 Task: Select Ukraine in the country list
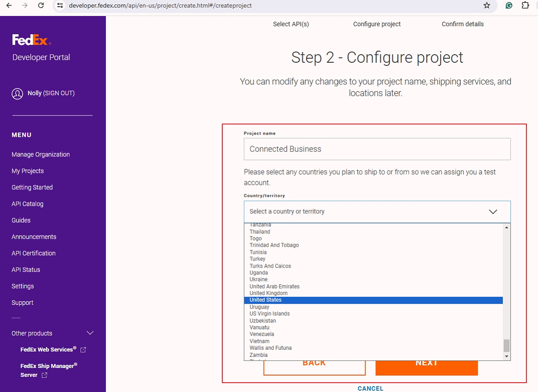(373, 280)
